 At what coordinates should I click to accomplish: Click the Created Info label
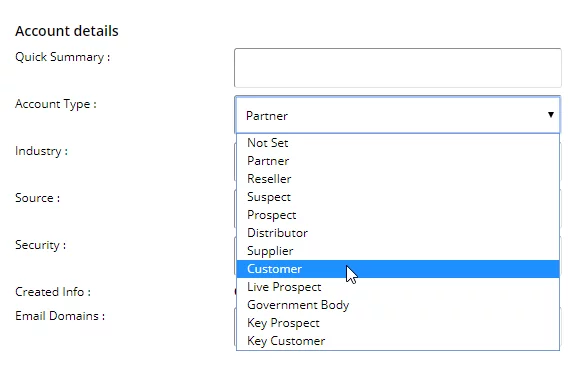53,292
